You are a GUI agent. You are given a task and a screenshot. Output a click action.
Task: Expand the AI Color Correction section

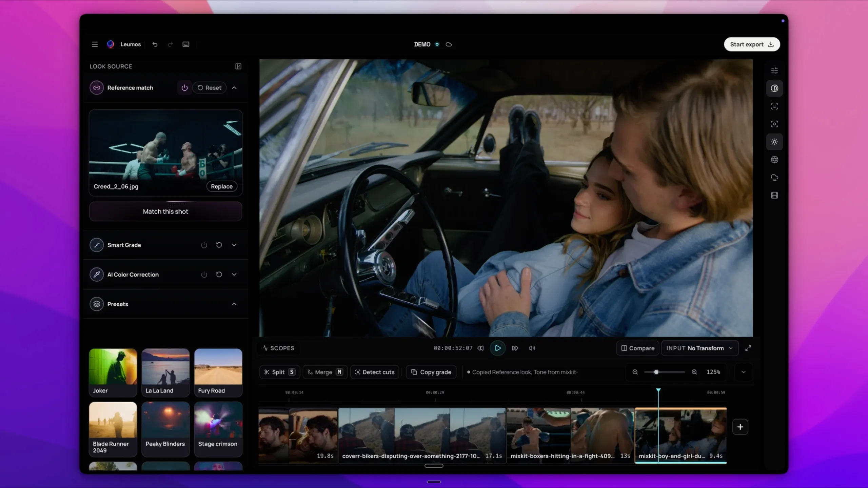(x=234, y=274)
